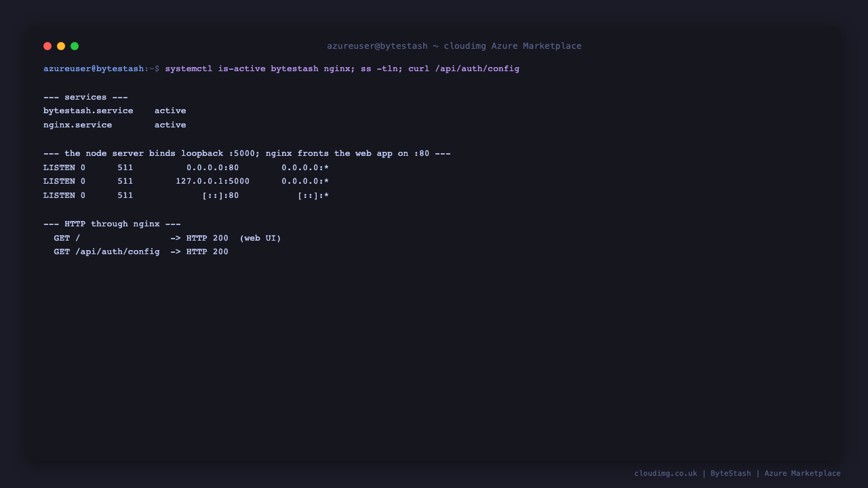Click the green maximize window dot

75,46
